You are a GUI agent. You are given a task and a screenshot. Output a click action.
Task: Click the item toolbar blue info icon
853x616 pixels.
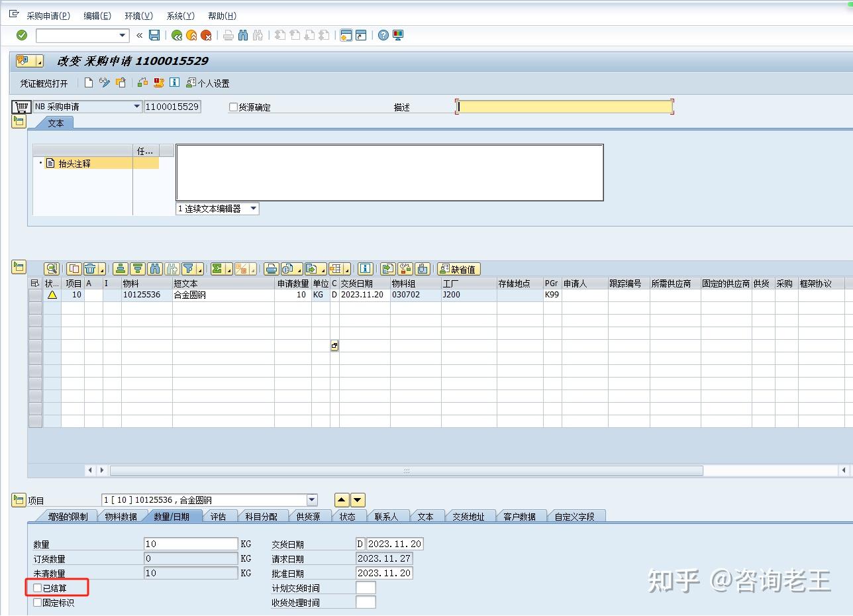365,269
